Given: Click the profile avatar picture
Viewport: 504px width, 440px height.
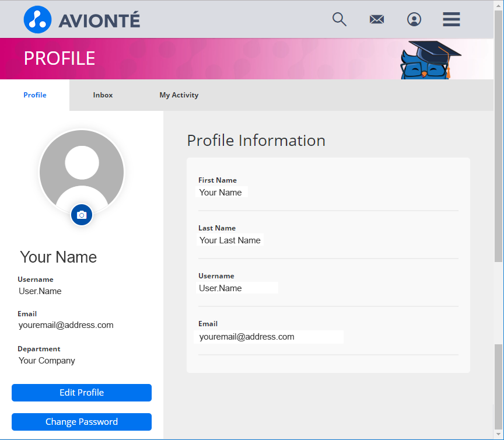Looking at the screenshot, I should tap(82, 172).
